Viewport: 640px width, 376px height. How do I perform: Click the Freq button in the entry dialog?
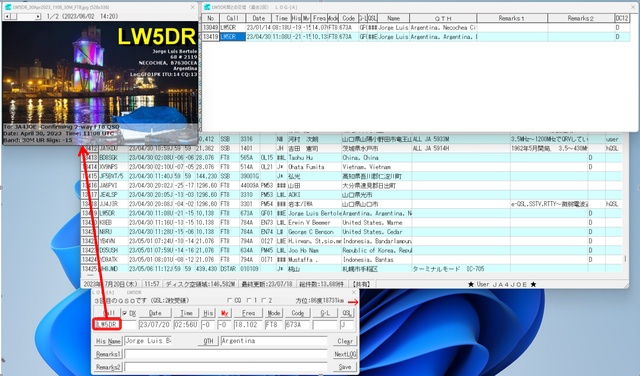click(248, 313)
